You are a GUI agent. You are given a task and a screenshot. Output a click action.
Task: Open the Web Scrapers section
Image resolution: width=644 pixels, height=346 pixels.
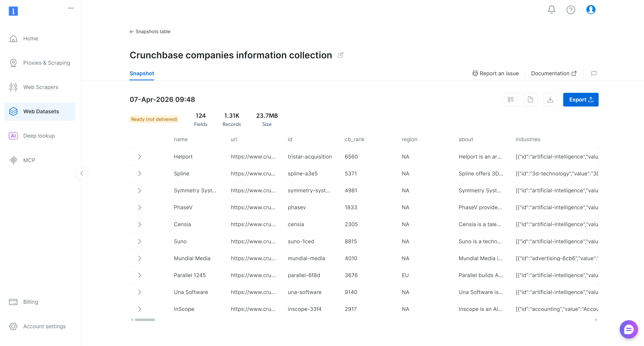click(x=41, y=87)
